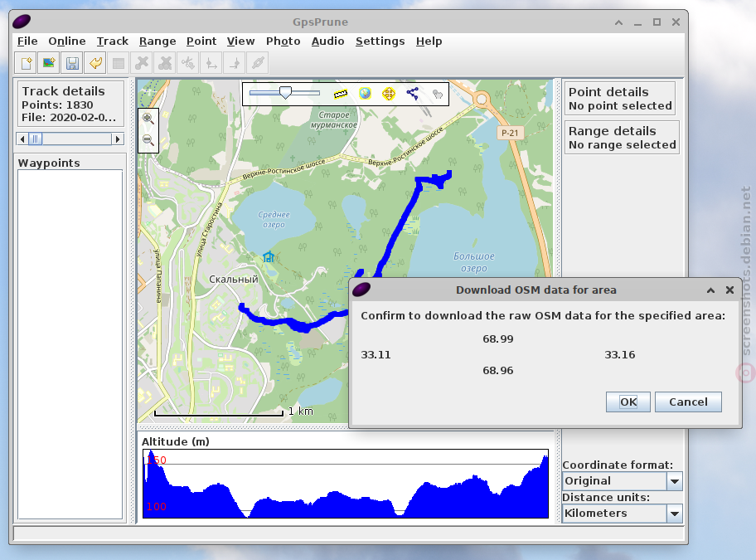Image resolution: width=756 pixels, height=560 pixels.
Task: Click the Edit point table icon
Action: 119,63
